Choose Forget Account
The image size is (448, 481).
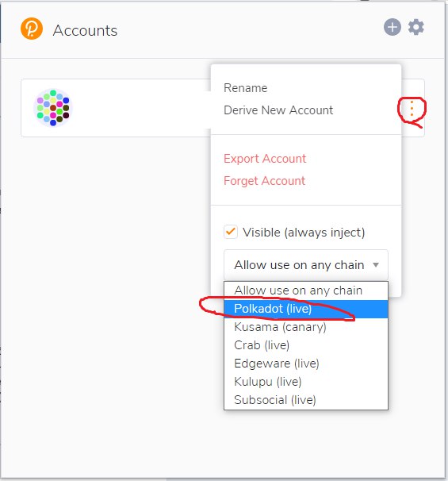(x=264, y=181)
